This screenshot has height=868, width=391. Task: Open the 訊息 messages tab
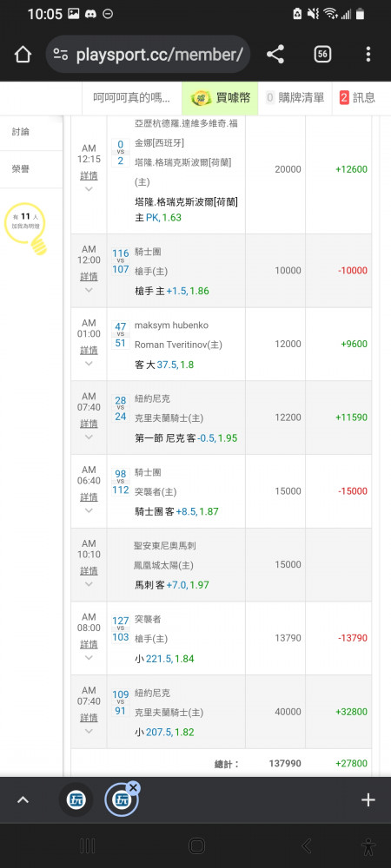tap(357, 98)
